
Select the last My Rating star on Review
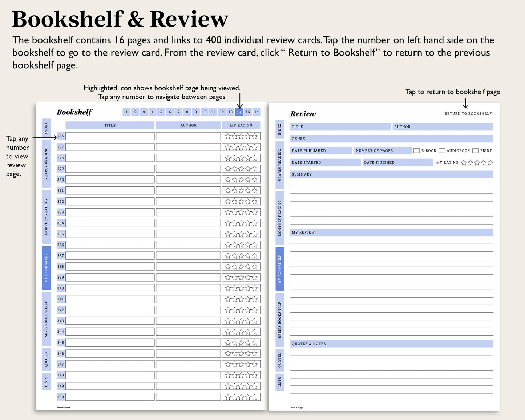pos(490,163)
